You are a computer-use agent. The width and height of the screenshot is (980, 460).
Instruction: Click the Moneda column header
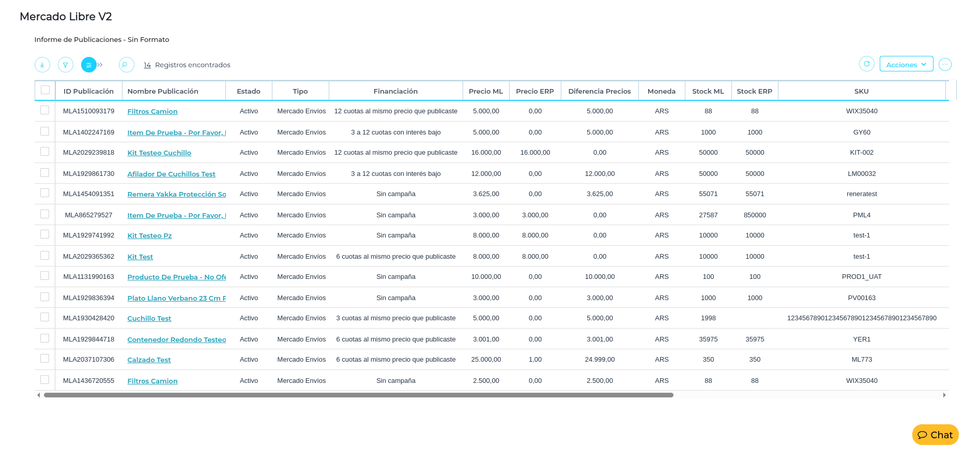pyautogui.click(x=662, y=91)
